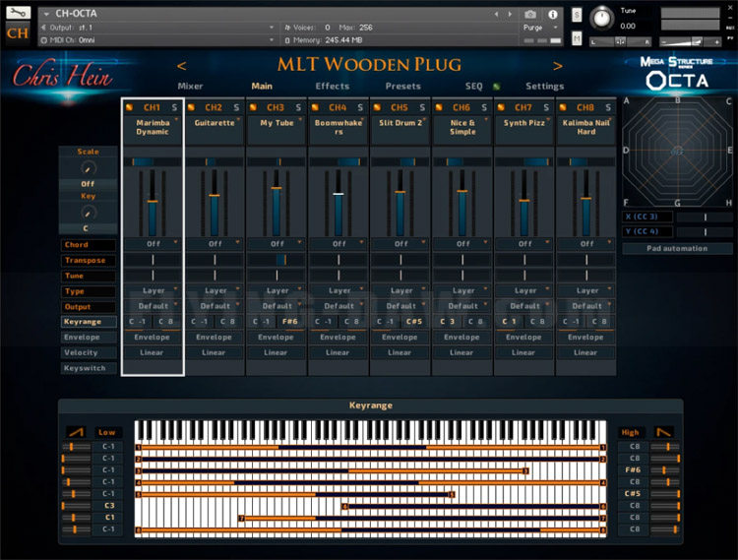
Task: Switch to the Main tab
Action: point(262,87)
